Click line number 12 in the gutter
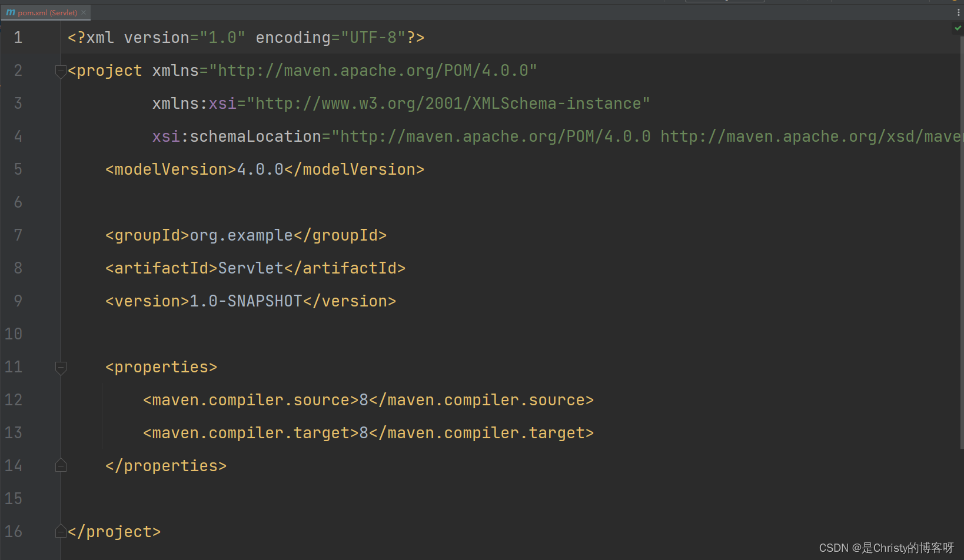Image resolution: width=964 pixels, height=560 pixels. 13,399
